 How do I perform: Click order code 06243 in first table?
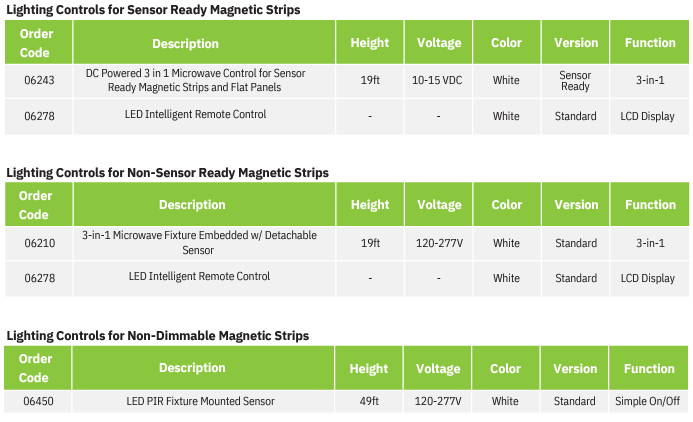click(x=39, y=80)
